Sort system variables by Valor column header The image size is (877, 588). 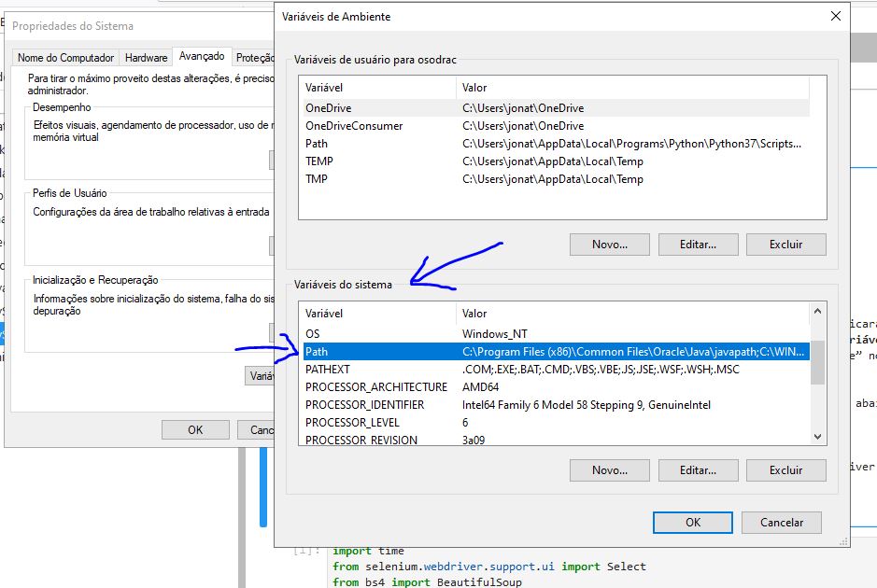pyautogui.click(x=631, y=314)
